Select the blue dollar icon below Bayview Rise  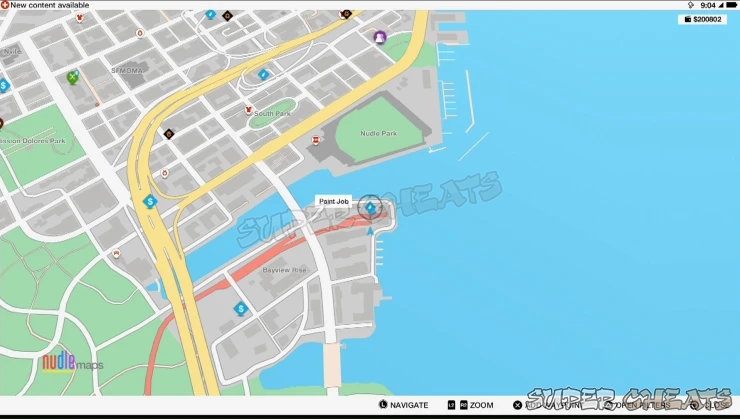(x=241, y=309)
